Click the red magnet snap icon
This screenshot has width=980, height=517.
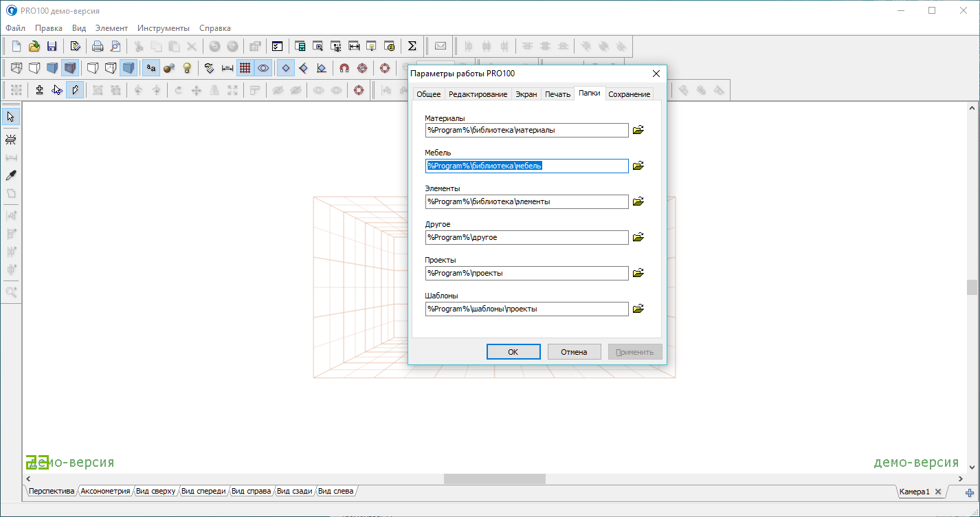pos(344,68)
